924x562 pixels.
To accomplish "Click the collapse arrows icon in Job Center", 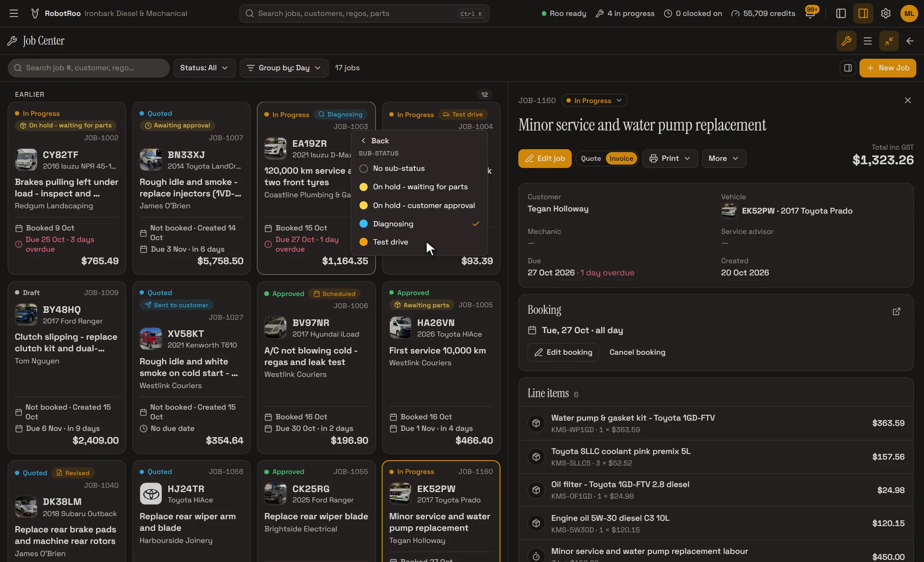I will point(889,41).
